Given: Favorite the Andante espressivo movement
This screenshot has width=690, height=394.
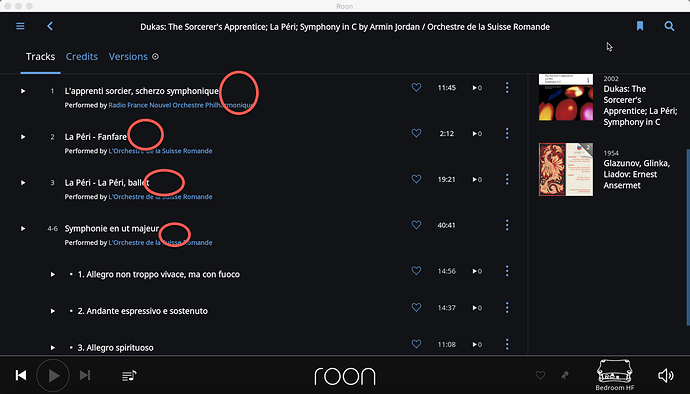Looking at the screenshot, I should [x=416, y=307].
